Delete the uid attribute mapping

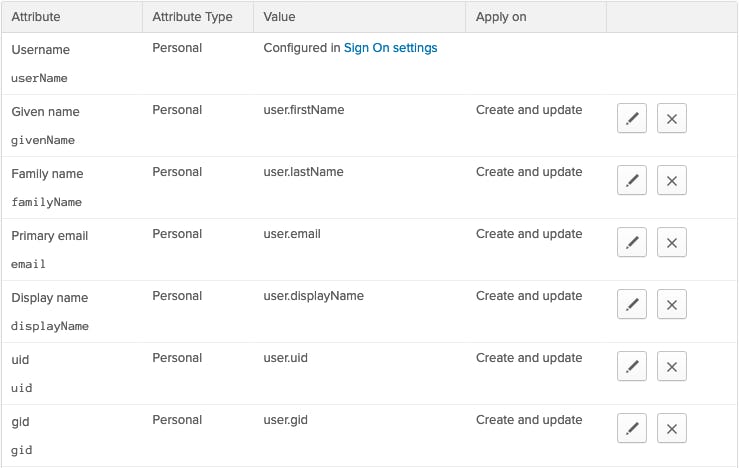[x=672, y=367]
